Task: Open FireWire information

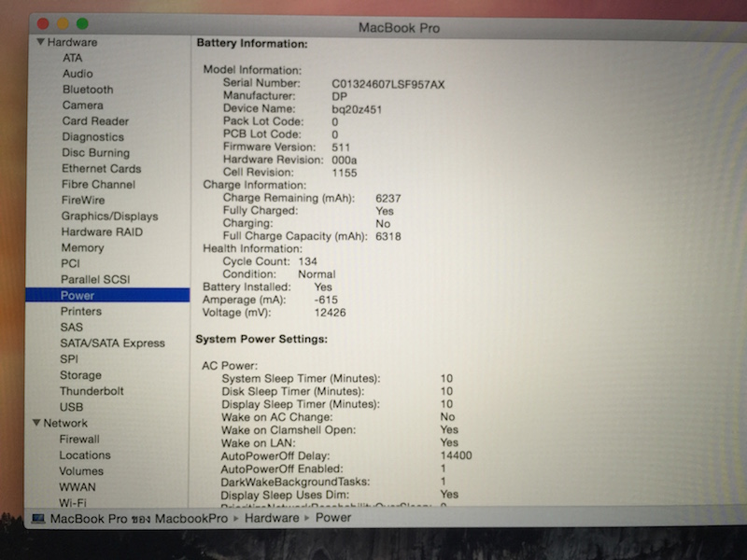Action: (83, 200)
